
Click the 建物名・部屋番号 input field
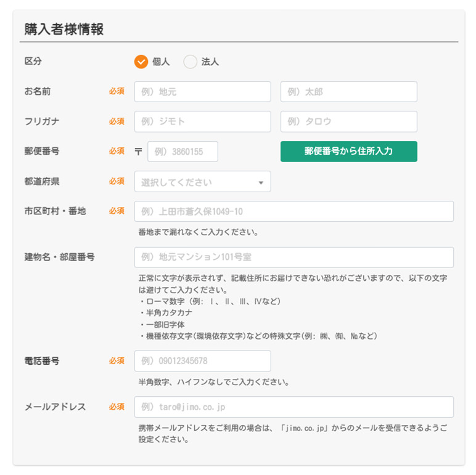click(294, 258)
